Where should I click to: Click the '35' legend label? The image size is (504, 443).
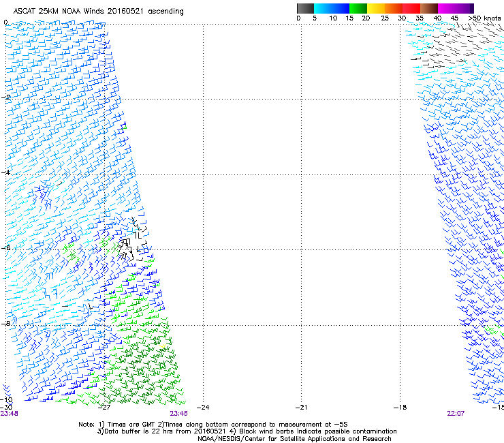coord(420,18)
